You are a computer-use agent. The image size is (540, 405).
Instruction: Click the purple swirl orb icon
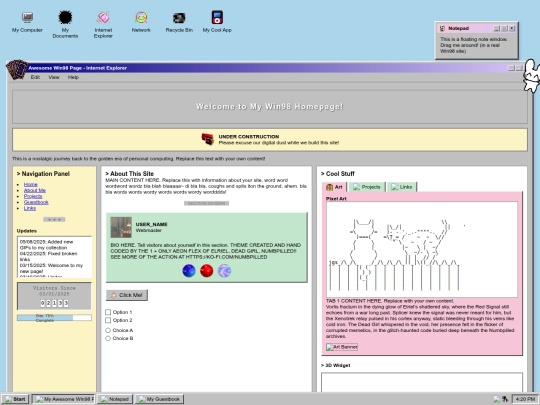[225, 271]
